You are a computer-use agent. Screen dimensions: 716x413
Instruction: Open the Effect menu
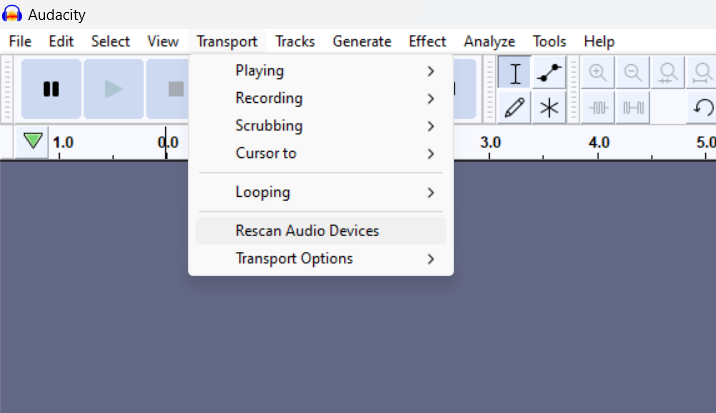tap(427, 42)
